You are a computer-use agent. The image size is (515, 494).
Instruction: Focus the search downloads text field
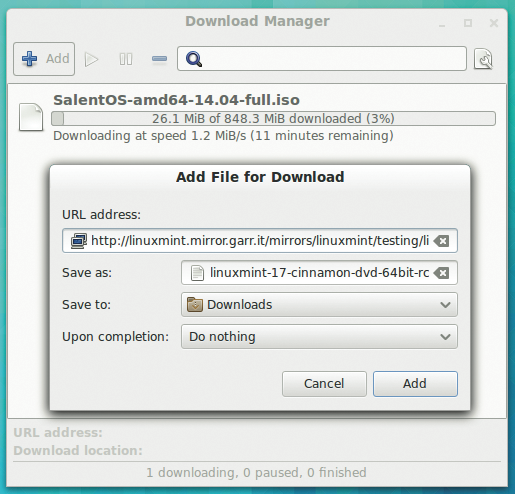pyautogui.click(x=322, y=59)
